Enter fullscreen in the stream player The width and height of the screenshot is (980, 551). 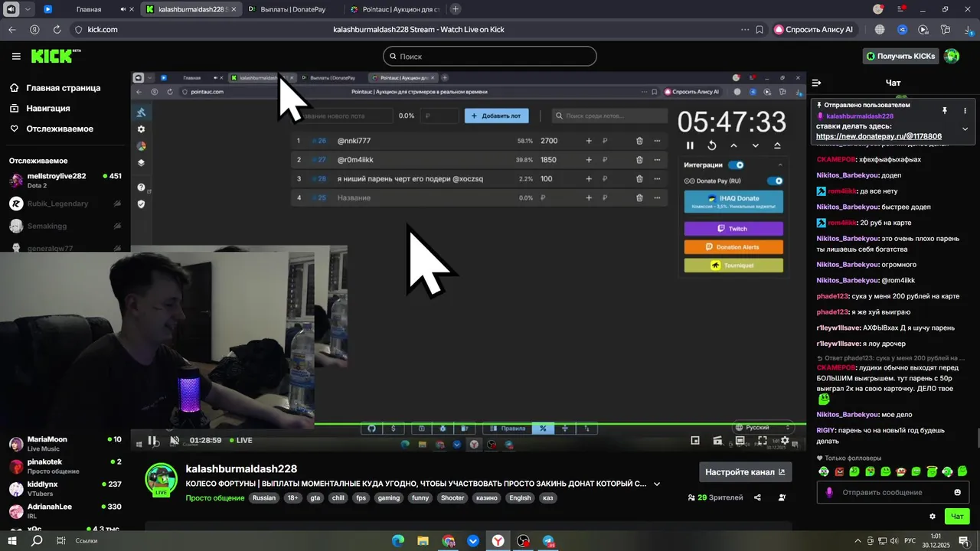pos(763,440)
